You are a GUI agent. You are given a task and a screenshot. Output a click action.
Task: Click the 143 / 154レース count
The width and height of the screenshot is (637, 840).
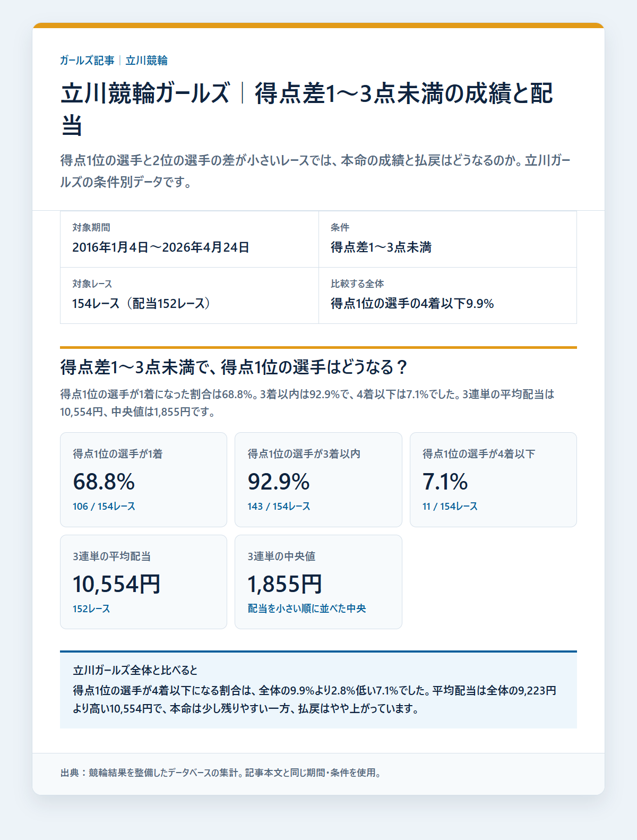click(279, 507)
